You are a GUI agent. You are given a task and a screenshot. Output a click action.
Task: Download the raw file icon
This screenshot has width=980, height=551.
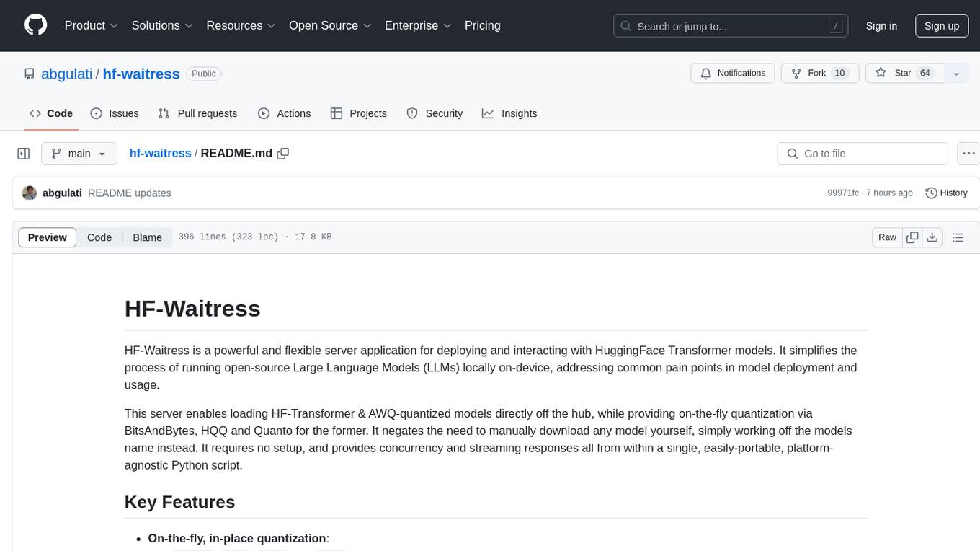point(932,237)
